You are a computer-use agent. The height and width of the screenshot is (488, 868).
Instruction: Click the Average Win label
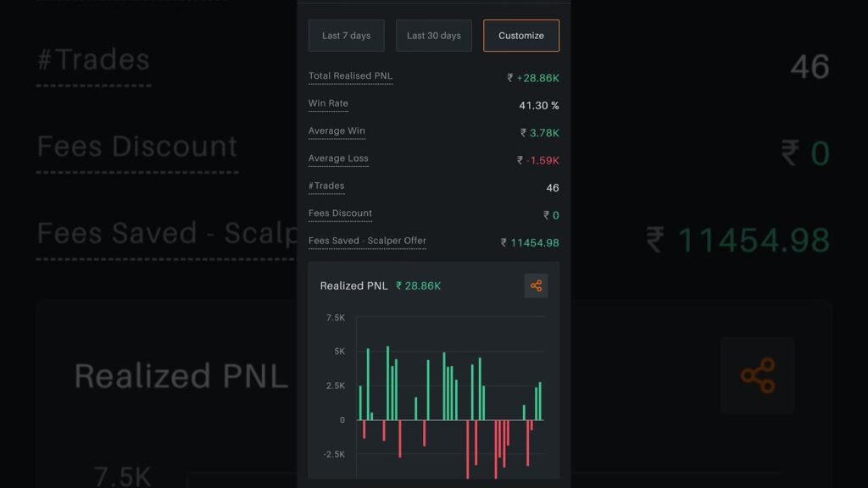[337, 131]
